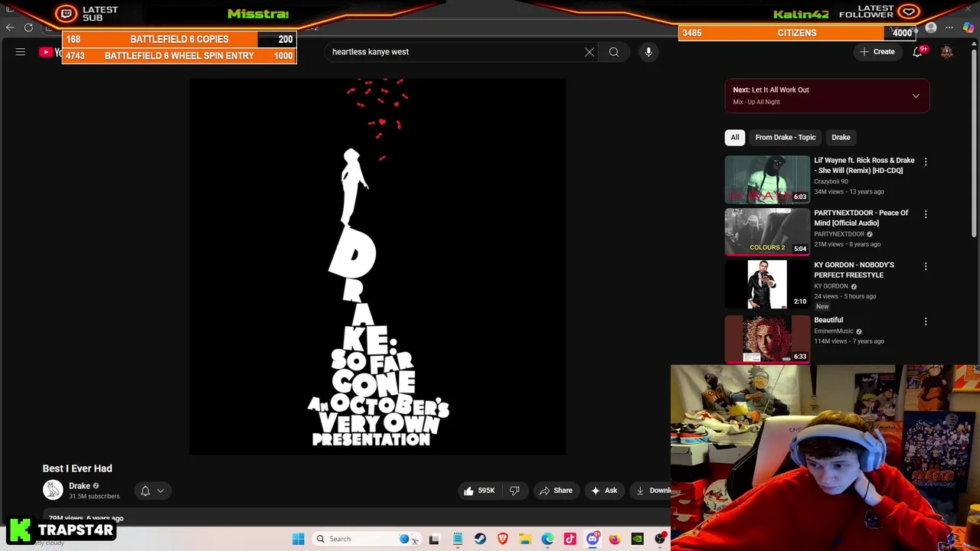Open options for Lil Wayne She Will video
Image resolution: width=980 pixels, height=551 pixels.
pos(926,162)
